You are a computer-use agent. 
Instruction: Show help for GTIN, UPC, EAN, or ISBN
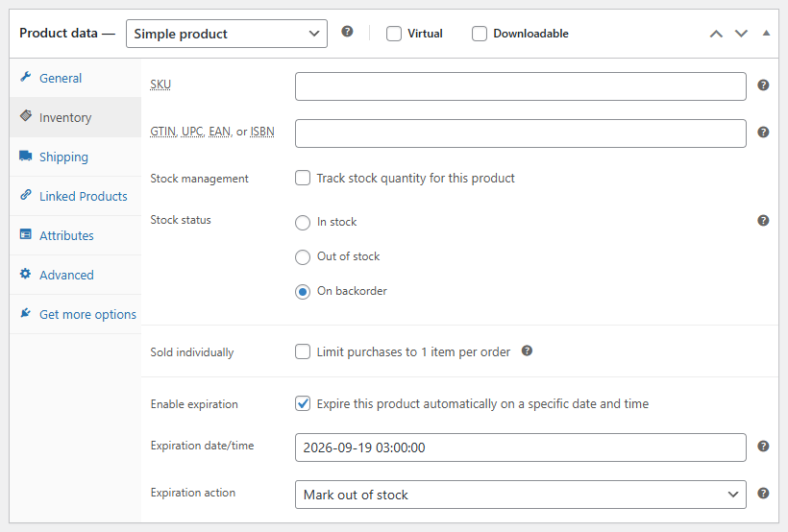pos(763,133)
